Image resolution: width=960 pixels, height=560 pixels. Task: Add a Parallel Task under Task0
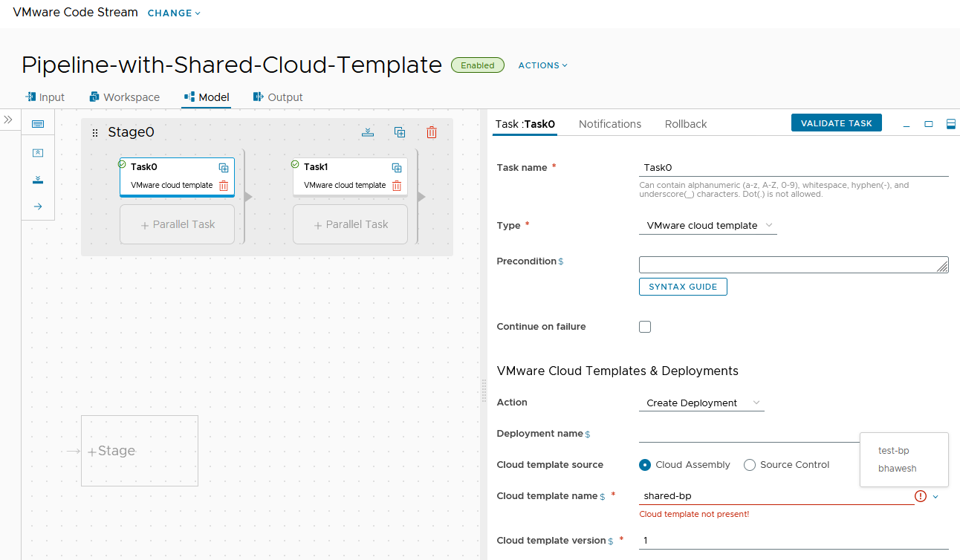178,224
